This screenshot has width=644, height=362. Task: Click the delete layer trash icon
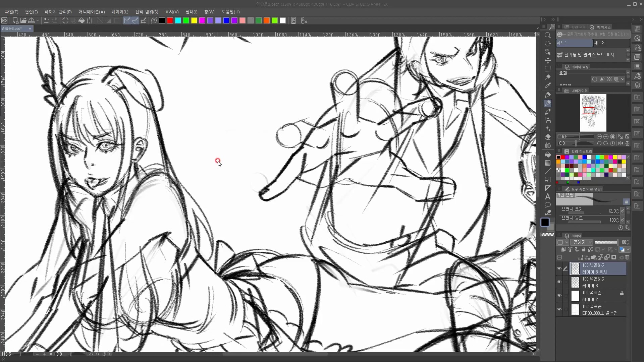coord(627,257)
